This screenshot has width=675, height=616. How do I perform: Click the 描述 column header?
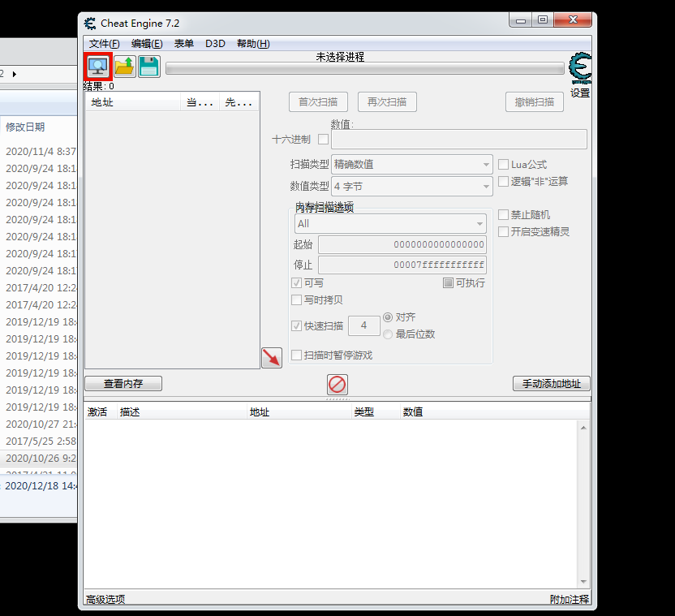(182, 411)
